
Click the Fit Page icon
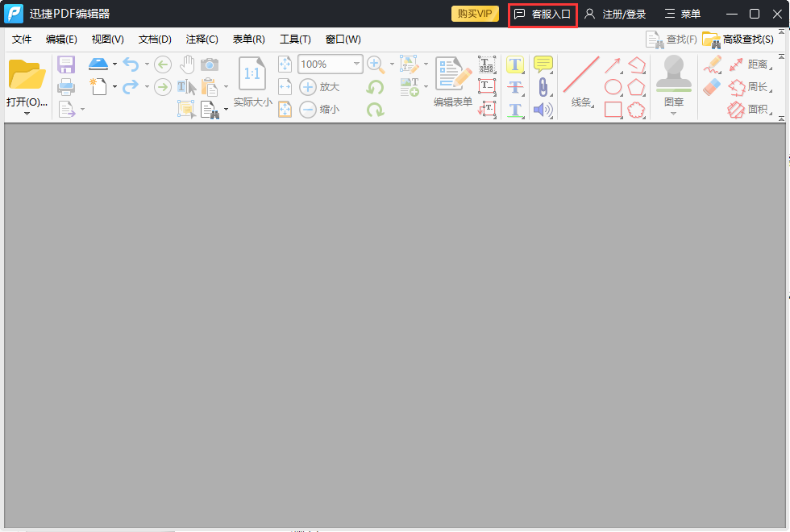[285, 64]
